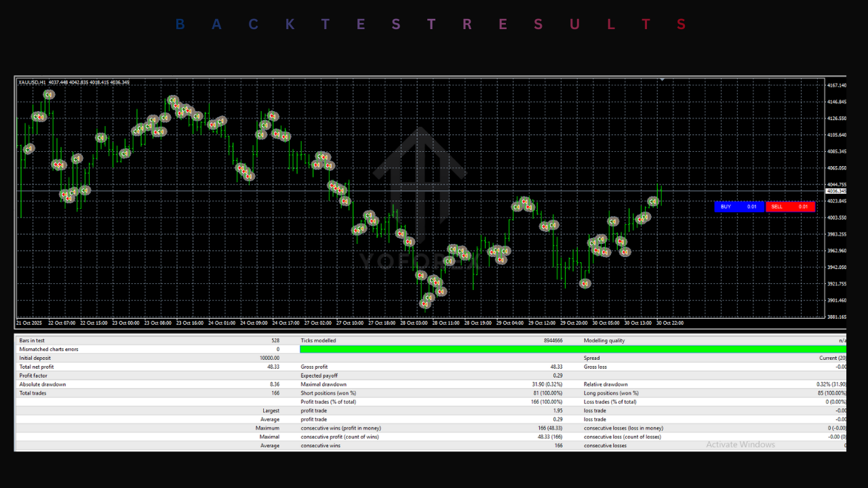Click the lowest trade marker on the chart
Image resolution: width=868 pixels, height=488 pixels.
tap(425, 304)
